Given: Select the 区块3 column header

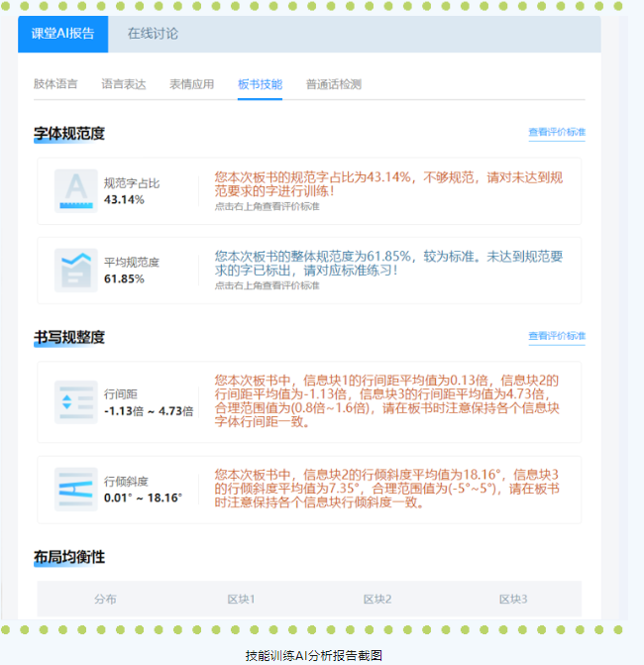Looking at the screenshot, I should coord(512,599).
